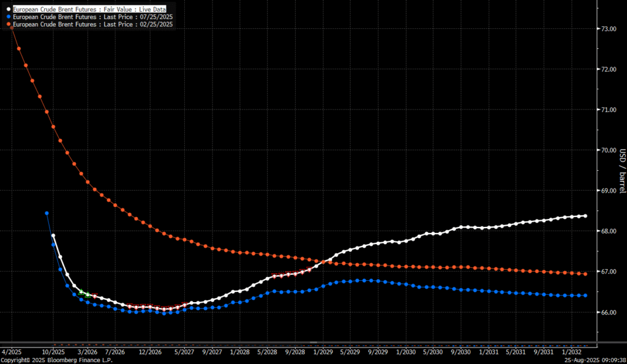Click the 5/2028 x-axis label
The width and height of the screenshot is (627, 364).
(x=267, y=352)
